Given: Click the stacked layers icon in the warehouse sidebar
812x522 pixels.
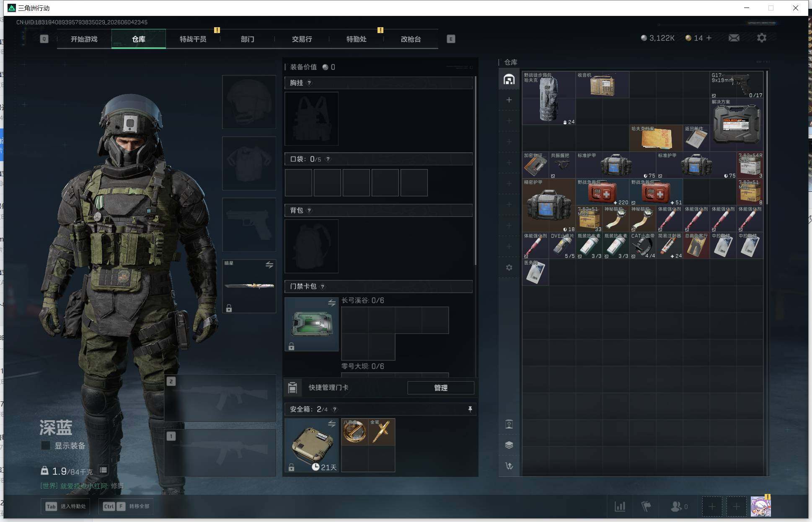Looking at the screenshot, I should 509,445.
